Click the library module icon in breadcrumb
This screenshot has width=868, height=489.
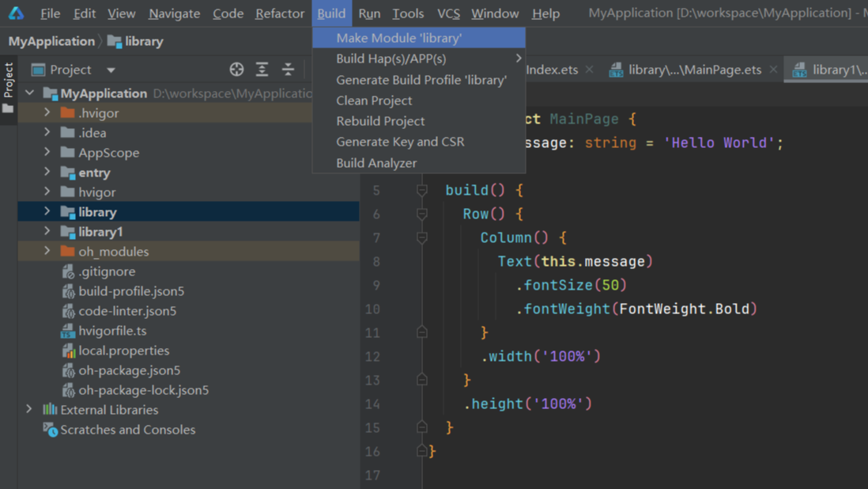pos(115,41)
